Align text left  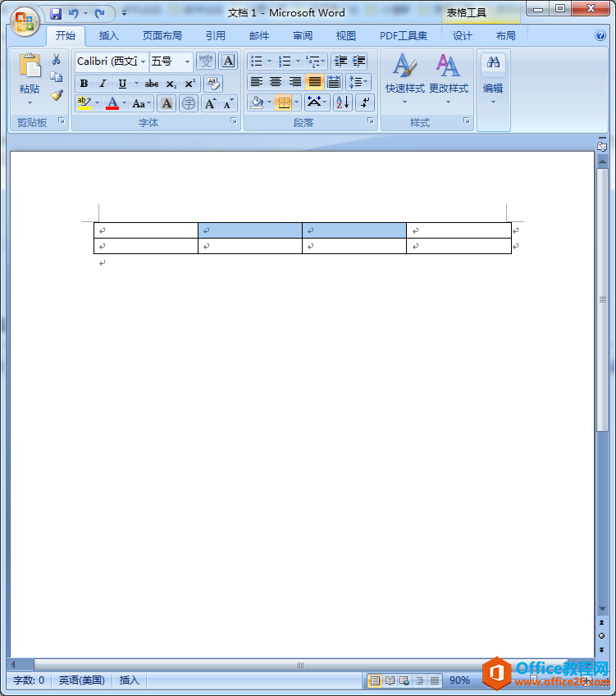(256, 82)
